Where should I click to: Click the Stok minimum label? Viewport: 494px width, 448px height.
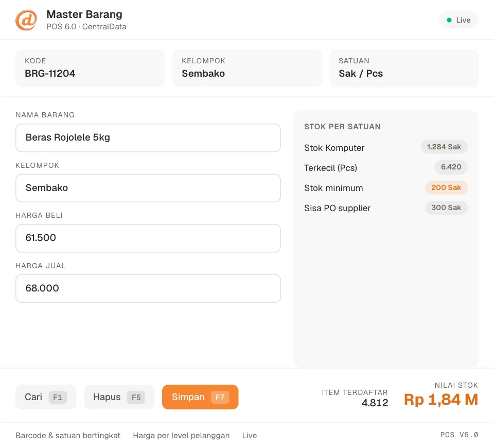[333, 188]
